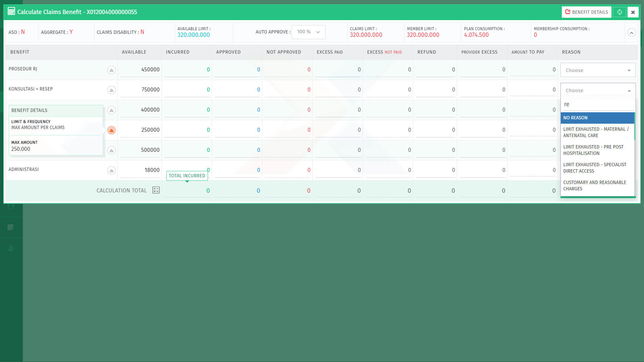Click the calculator icon in the dialog title
This screenshot has height=362, width=644.
coord(11,11)
